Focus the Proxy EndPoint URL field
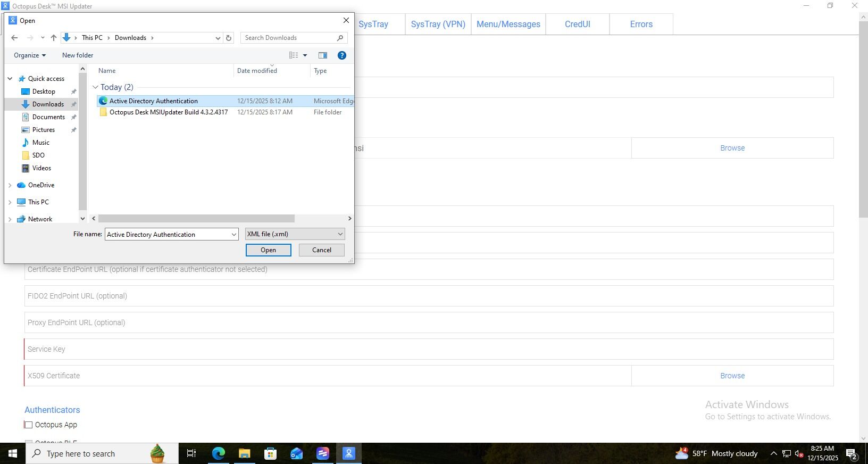Screen dimensions: 868x464 429,322
